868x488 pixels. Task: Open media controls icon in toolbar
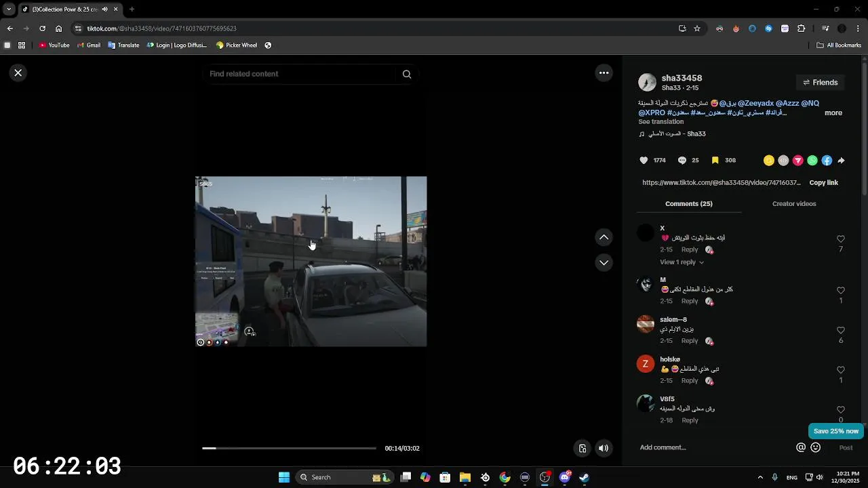point(825,28)
